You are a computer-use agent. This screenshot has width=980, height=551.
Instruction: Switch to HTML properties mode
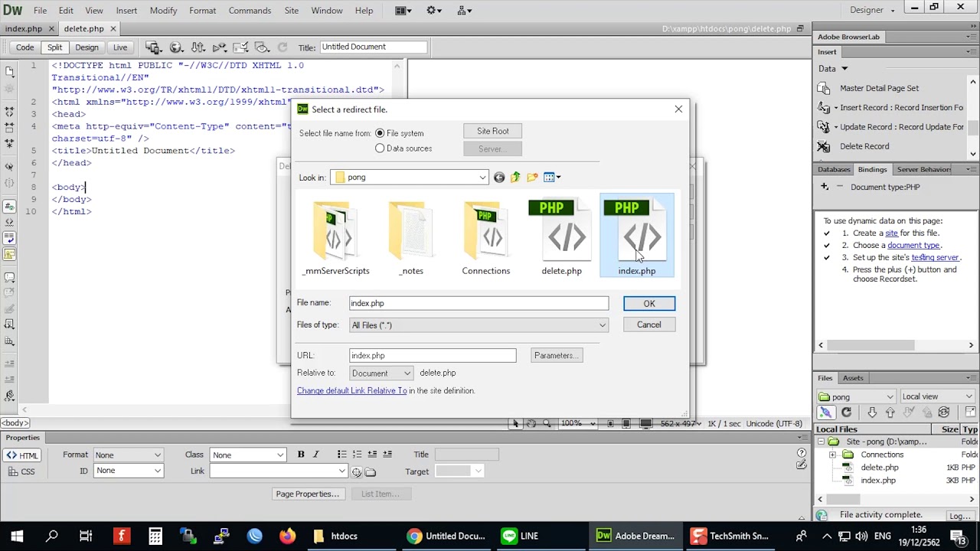22,455
